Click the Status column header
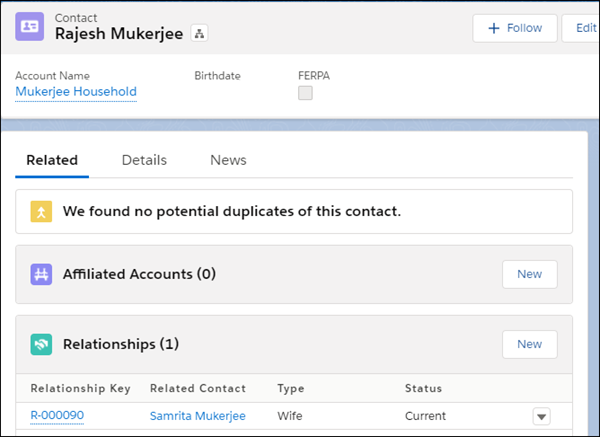 (x=423, y=388)
